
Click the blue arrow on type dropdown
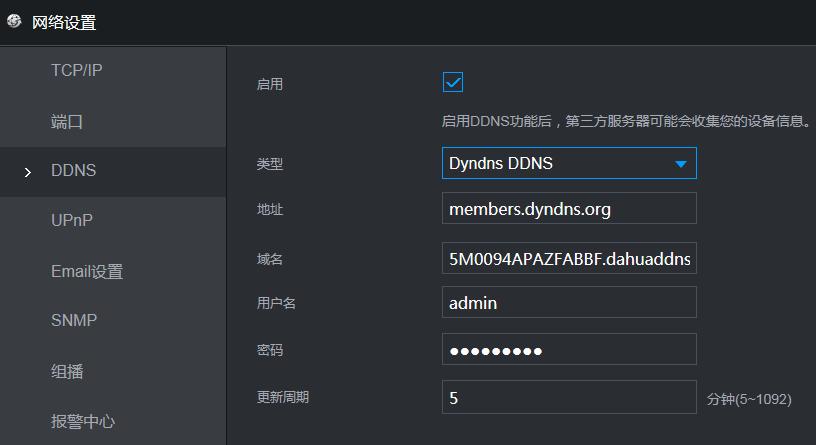[680, 164]
